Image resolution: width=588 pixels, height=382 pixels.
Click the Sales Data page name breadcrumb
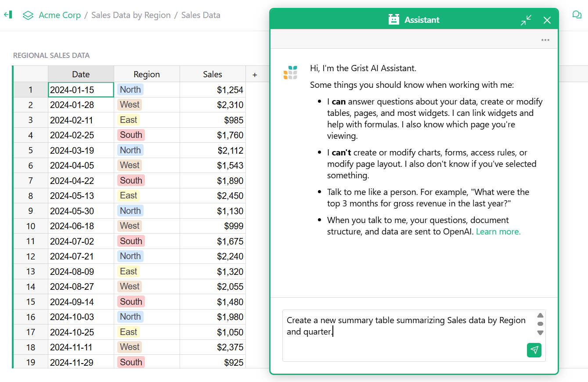coord(201,15)
